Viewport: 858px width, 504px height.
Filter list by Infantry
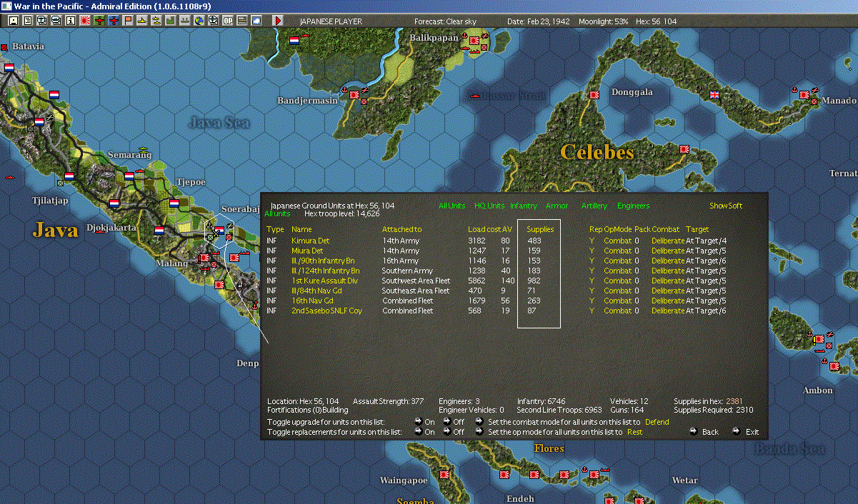click(524, 206)
